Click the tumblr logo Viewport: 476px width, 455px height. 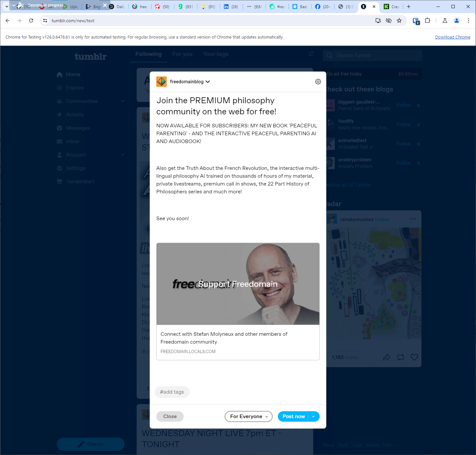[91, 57]
